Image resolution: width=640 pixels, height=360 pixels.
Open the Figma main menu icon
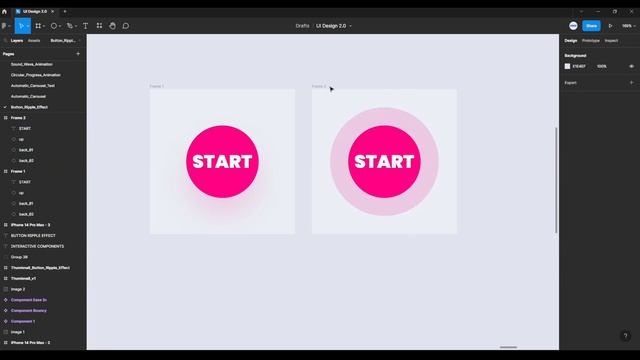4,26
